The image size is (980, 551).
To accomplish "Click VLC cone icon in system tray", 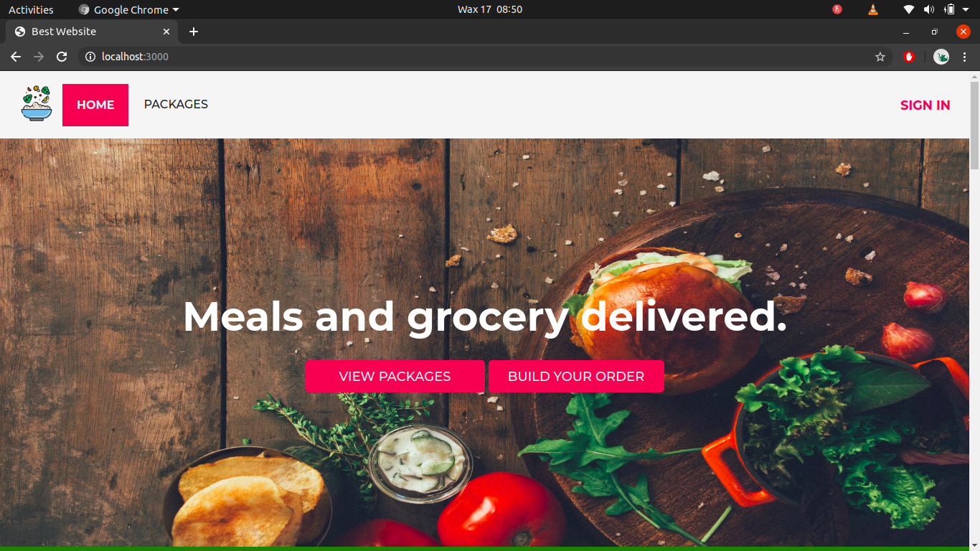I will point(872,9).
